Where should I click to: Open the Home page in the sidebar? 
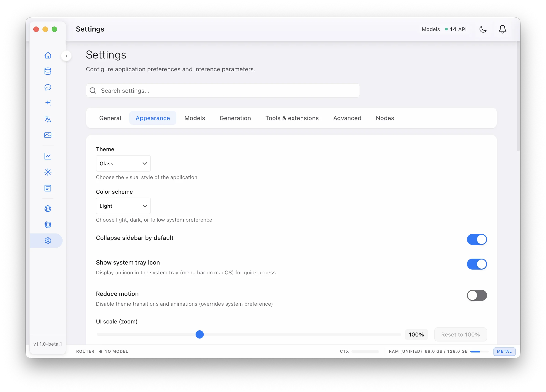pos(48,55)
